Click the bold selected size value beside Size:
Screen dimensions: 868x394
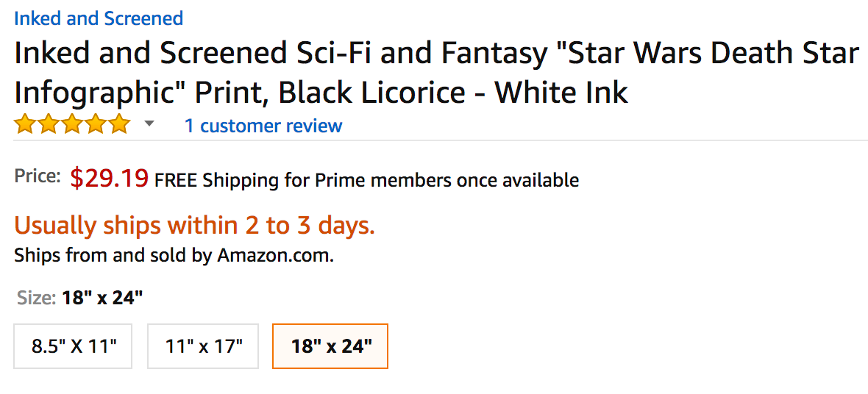point(102,298)
